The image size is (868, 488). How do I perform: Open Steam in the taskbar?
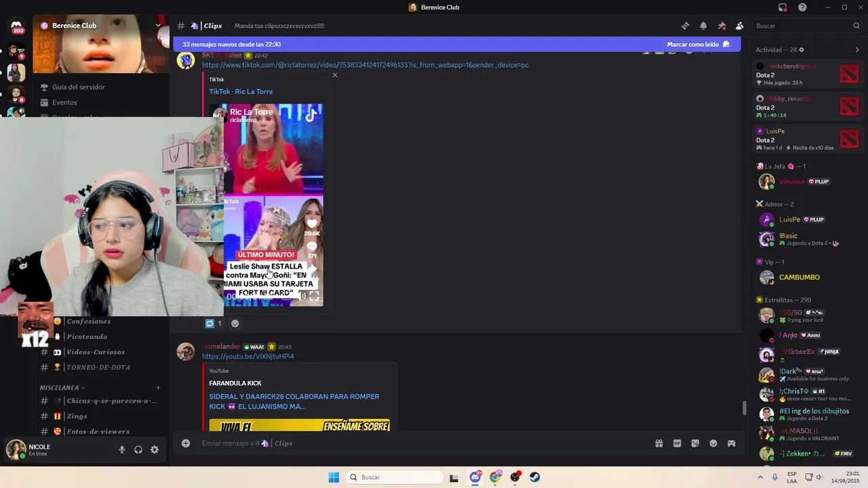[535, 477]
